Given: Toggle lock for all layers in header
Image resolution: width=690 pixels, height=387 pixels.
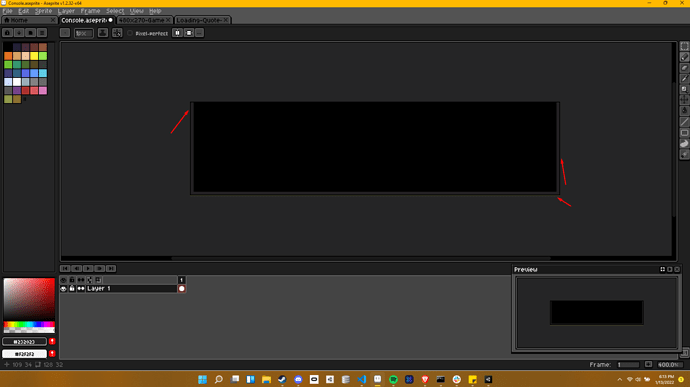Looking at the screenshot, I should [x=72, y=280].
